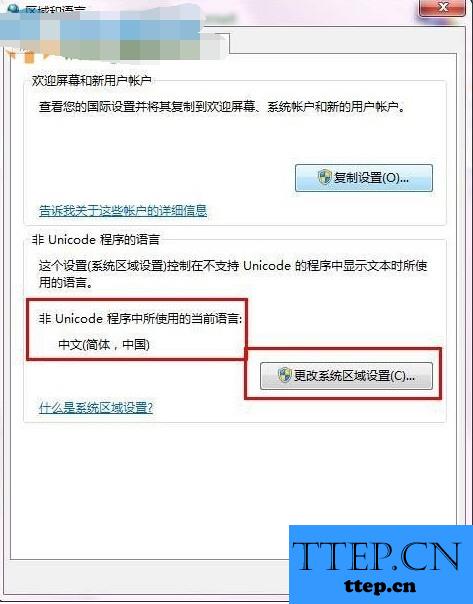Open the 什么是系统区域设置? help link
This screenshot has height=604, width=473.
click(x=96, y=408)
